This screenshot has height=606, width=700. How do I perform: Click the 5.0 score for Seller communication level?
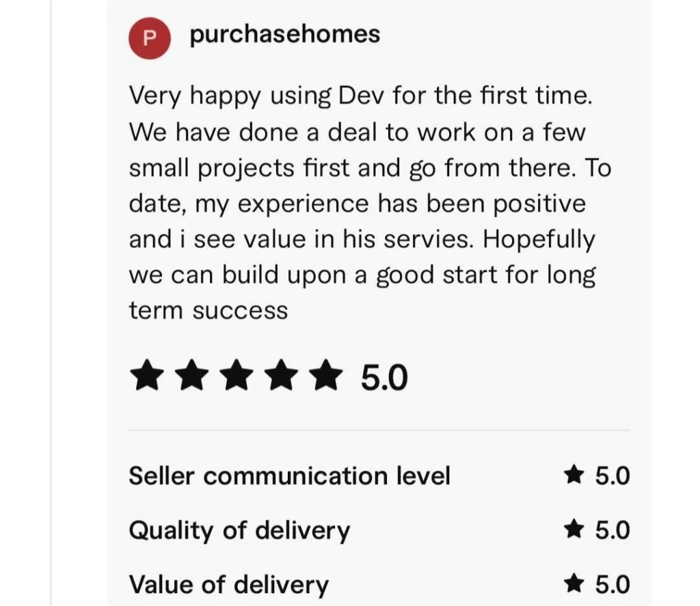[x=612, y=476]
